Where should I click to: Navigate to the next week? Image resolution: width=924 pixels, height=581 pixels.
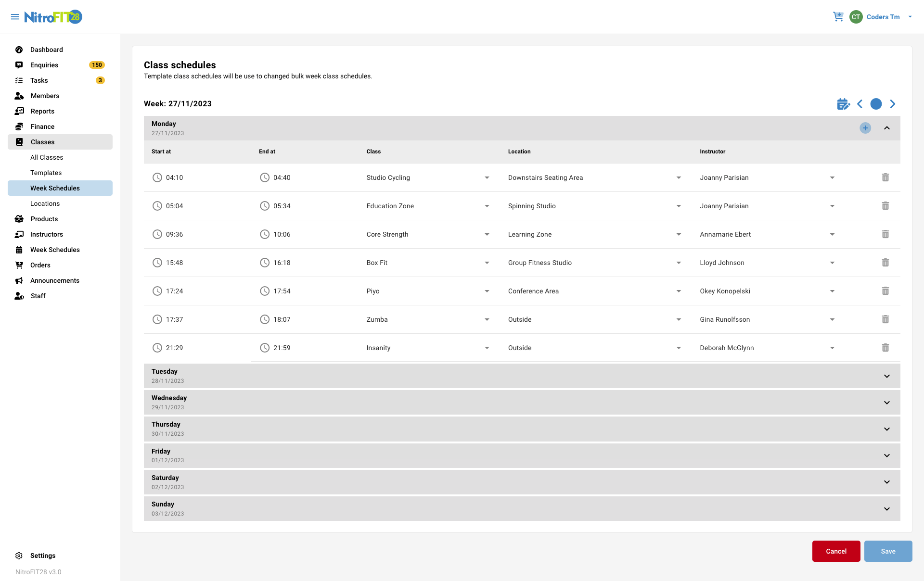coord(893,103)
